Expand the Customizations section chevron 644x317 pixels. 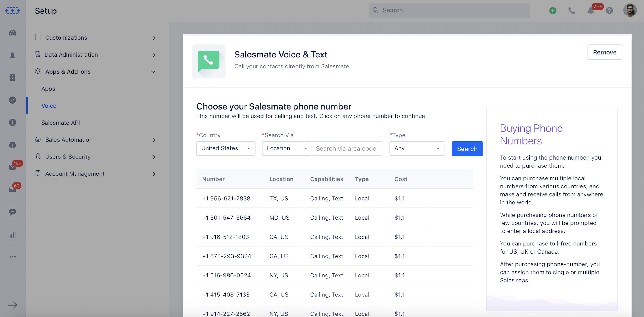[154, 38]
